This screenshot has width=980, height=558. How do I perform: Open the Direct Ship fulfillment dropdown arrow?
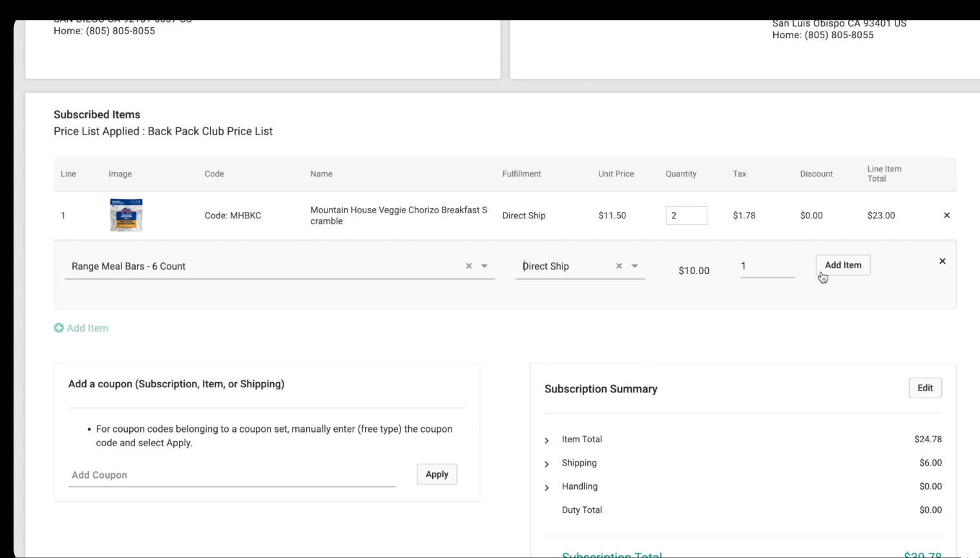click(635, 266)
